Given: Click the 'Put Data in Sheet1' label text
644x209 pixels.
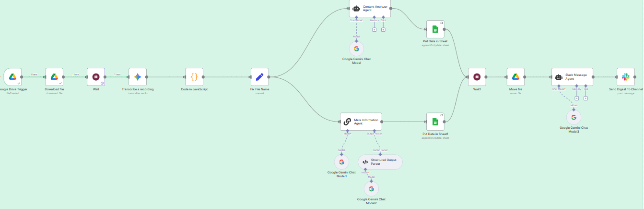Looking at the screenshot, I should click(435, 134).
